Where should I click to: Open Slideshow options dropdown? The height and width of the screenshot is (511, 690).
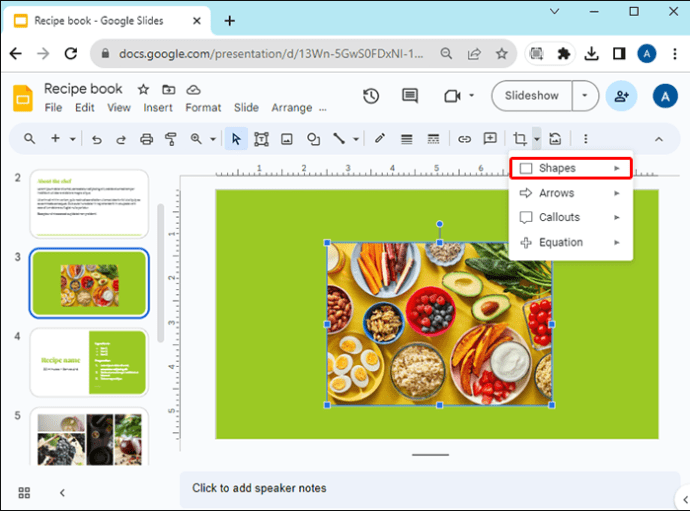coord(585,96)
